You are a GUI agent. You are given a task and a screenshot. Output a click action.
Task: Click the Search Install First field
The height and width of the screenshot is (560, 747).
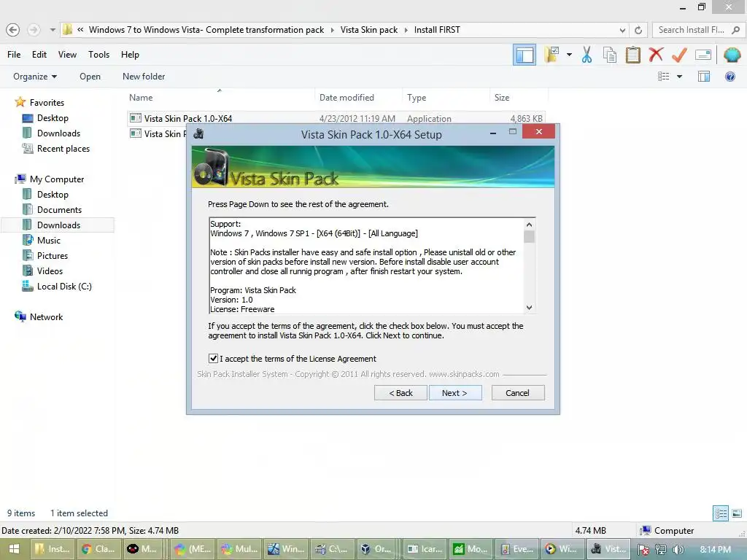(x=697, y=30)
